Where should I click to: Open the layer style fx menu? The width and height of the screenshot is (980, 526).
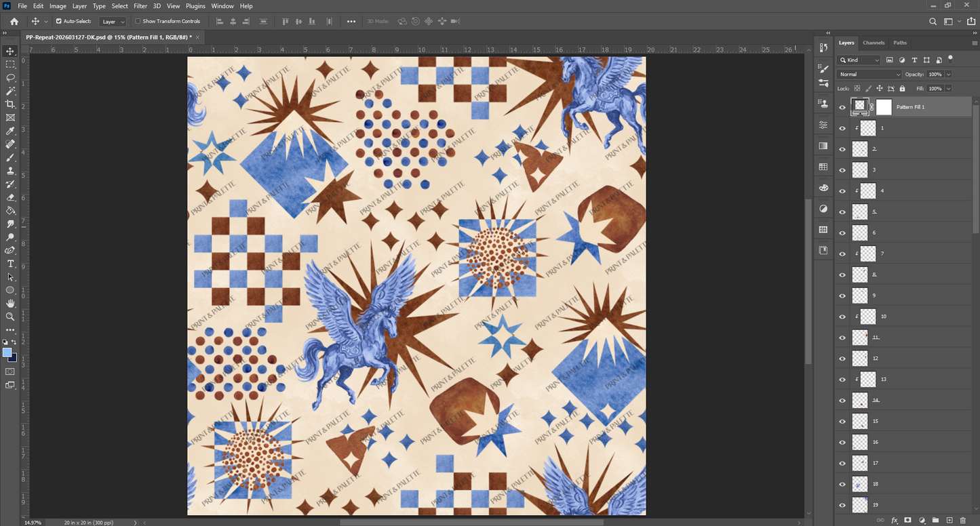point(894,520)
